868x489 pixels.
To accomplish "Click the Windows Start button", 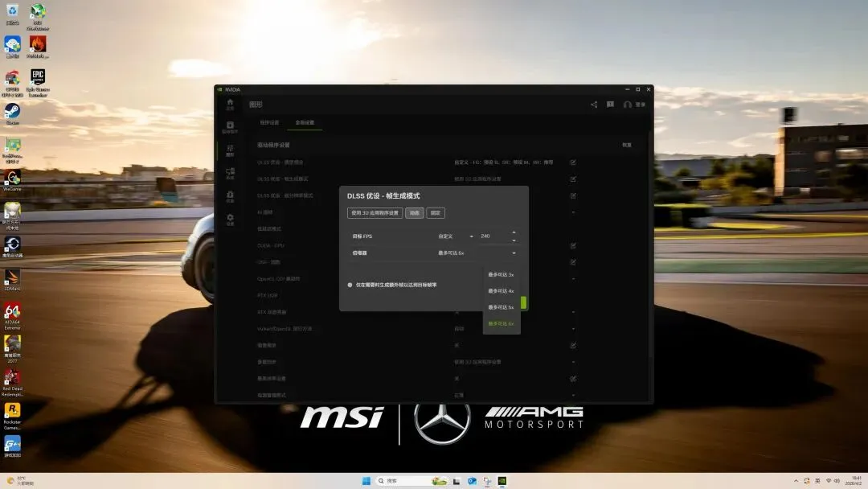I will tap(366, 481).
